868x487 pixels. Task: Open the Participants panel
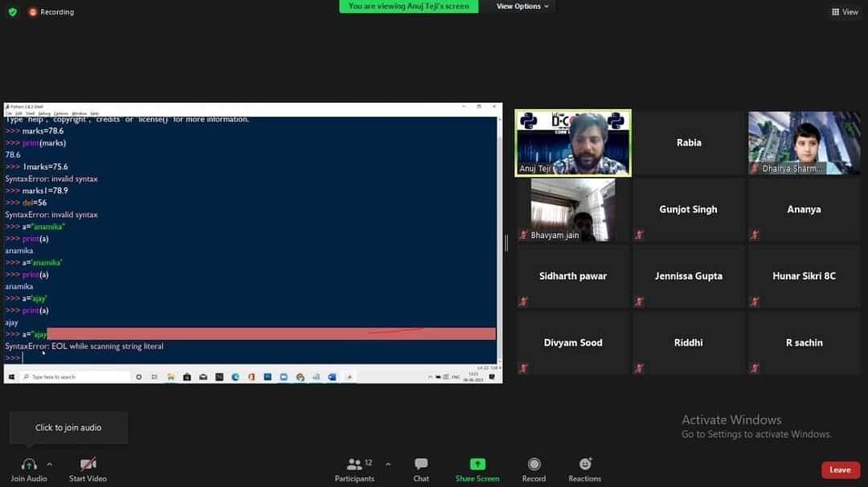355,469
